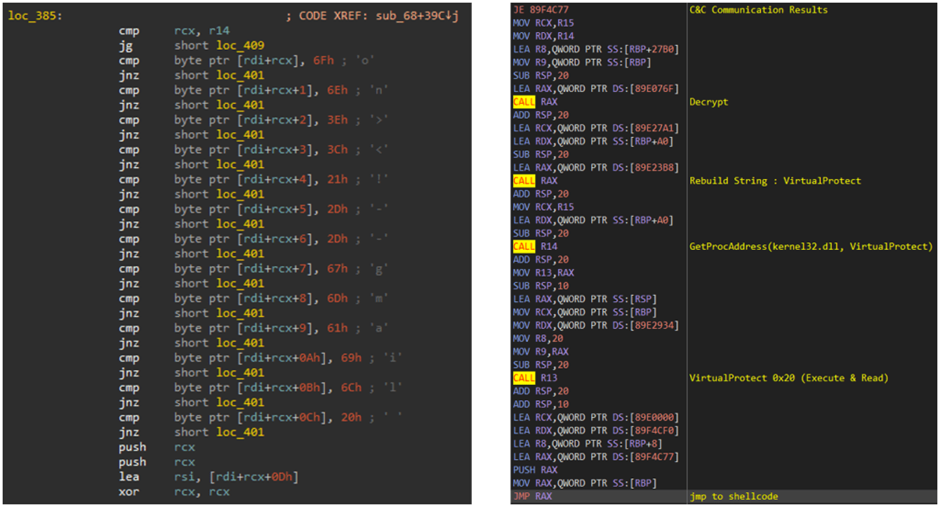Select the compare with 6Eh 'n' line
The width and height of the screenshot is (940, 507).
tap(254, 90)
